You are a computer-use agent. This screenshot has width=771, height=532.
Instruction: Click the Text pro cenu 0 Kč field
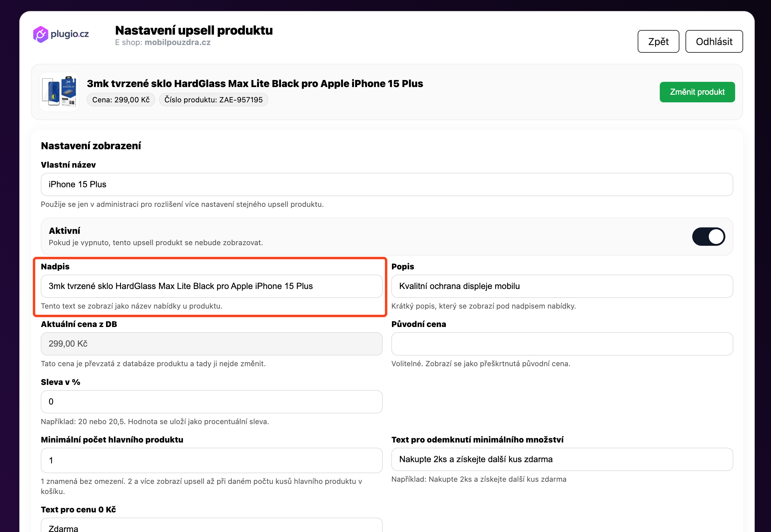(212, 525)
